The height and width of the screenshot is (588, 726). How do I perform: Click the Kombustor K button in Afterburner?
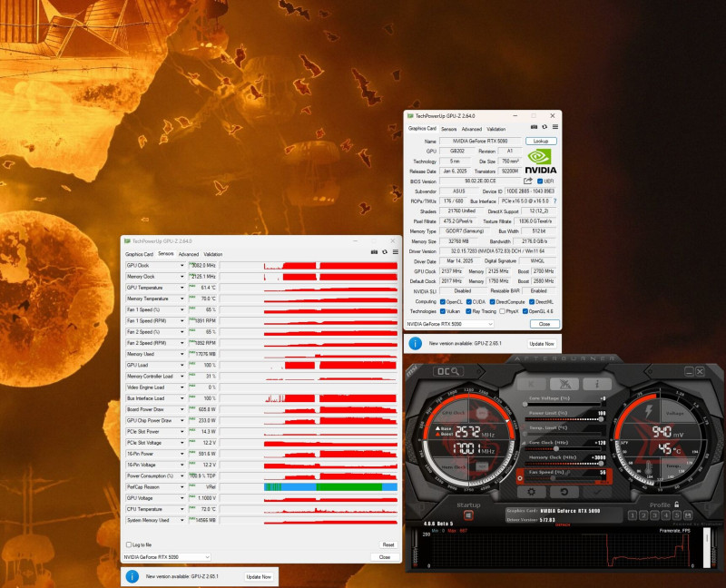coord(531,384)
